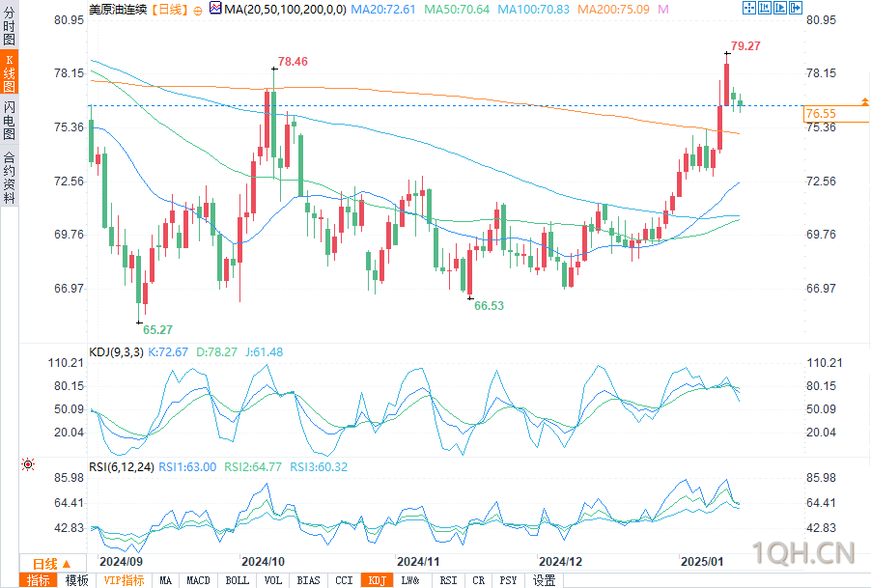Viewport: 871px width, 588px height.
Task: Click the orange crosshair circle icon beside 日线
Action: [198, 11]
